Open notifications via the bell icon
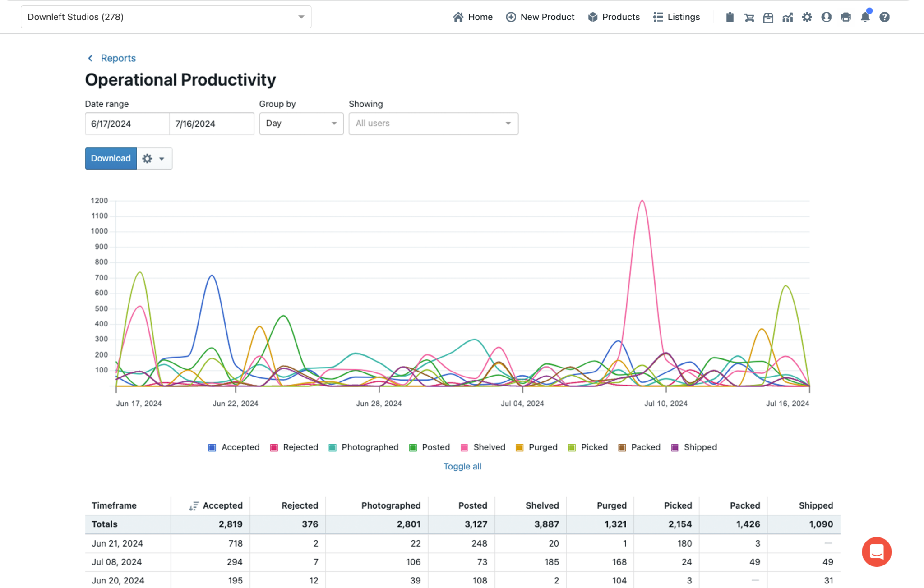This screenshot has height=588, width=924. 865,17
